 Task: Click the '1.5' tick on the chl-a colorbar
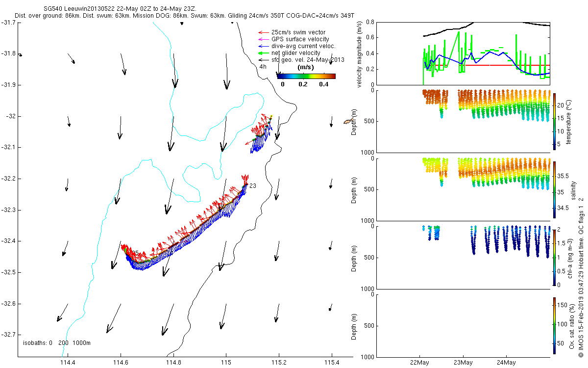[562, 243]
